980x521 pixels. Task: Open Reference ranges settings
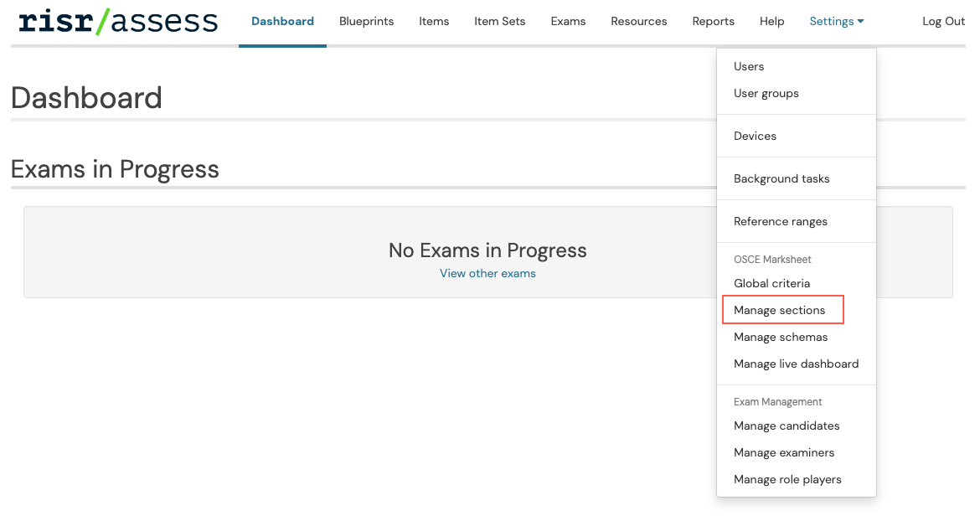pos(780,220)
